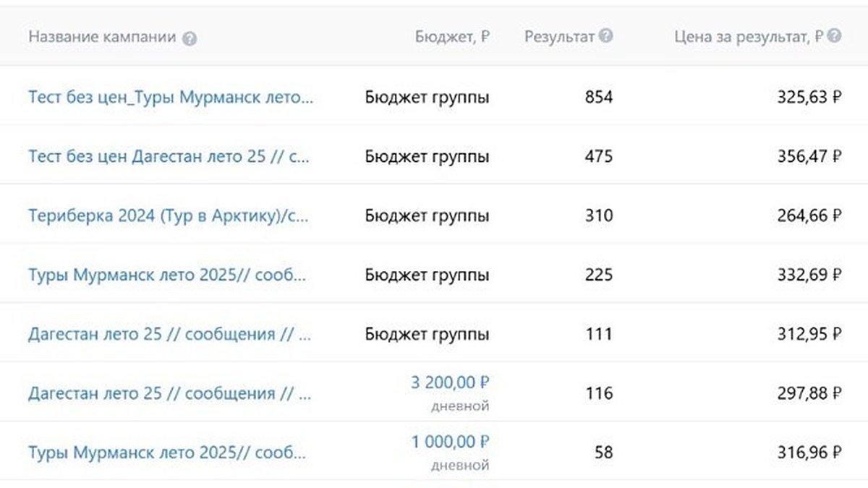Select Бюджет группы in the 225 row

(427, 275)
